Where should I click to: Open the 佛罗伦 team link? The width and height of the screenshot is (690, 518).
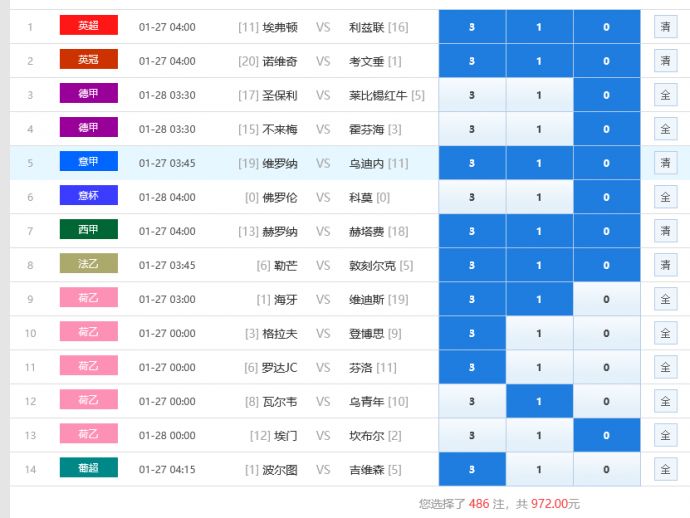point(280,197)
